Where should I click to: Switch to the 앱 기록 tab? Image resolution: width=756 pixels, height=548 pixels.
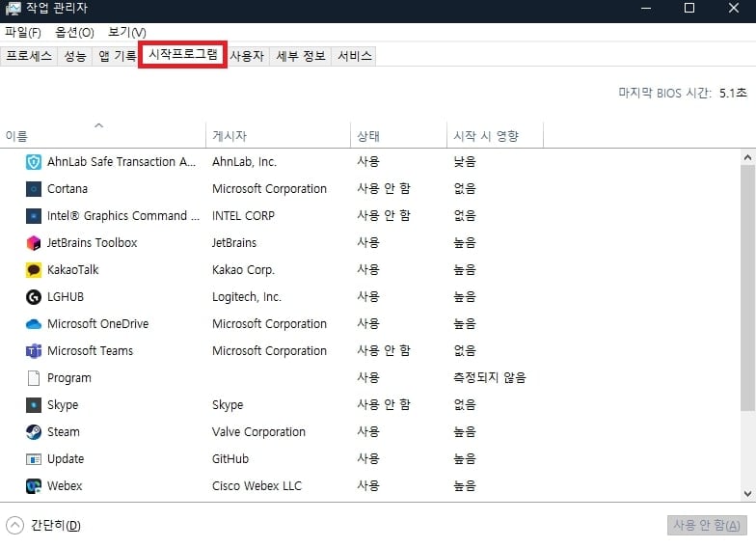(118, 56)
